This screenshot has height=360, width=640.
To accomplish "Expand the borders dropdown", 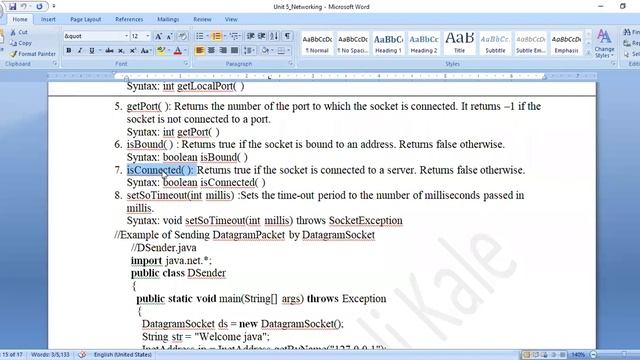I will 288,51.
